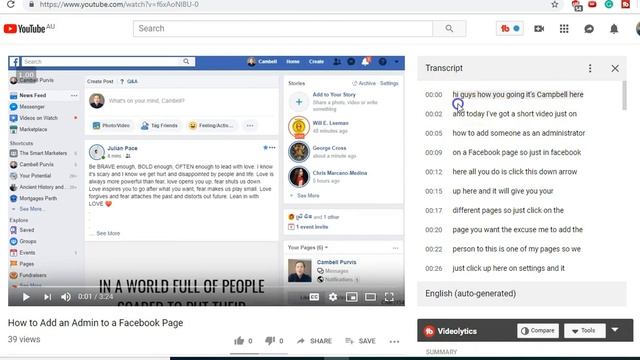Click the video title text
This screenshot has width=640, height=360.
pyautogui.click(x=96, y=322)
